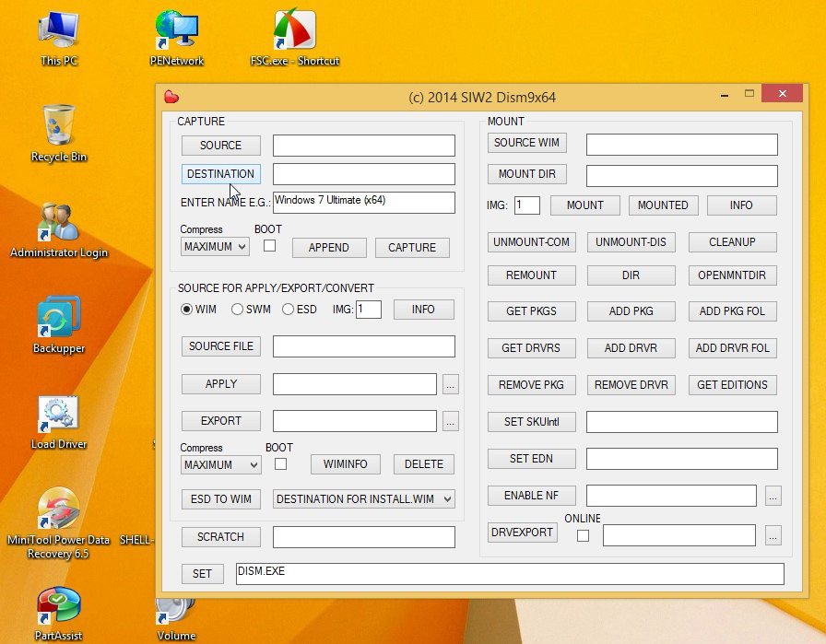
Task: Toggle the BOOT checkbox beside WIMINFO
Action: coord(281,464)
